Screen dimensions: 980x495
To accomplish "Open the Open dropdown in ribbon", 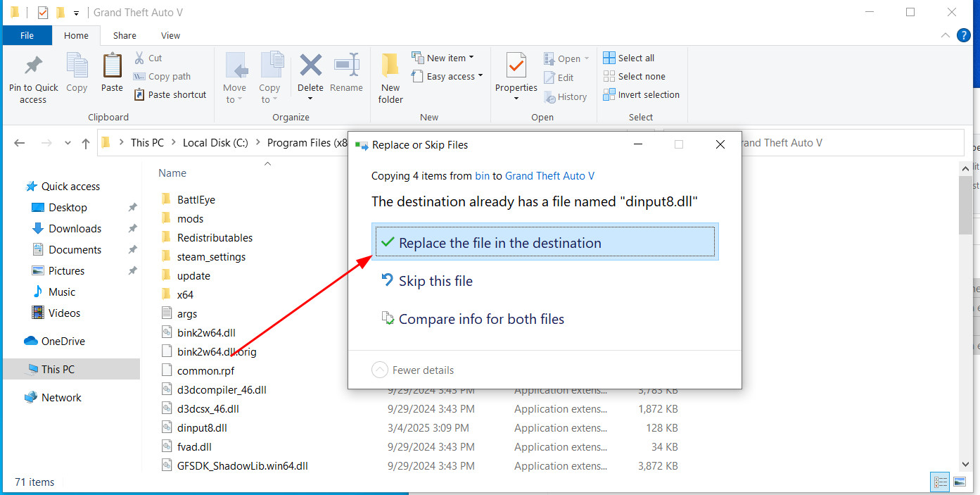I will [x=566, y=58].
